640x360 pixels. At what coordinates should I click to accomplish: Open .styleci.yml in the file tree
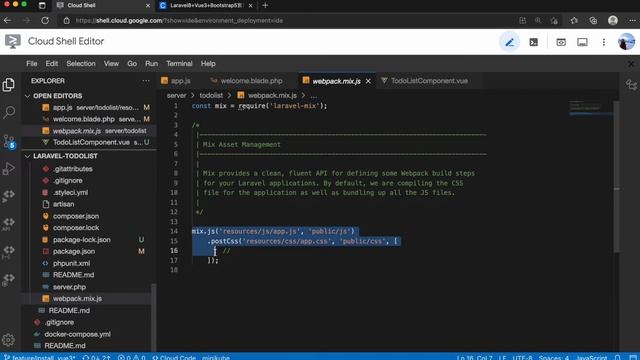point(70,192)
